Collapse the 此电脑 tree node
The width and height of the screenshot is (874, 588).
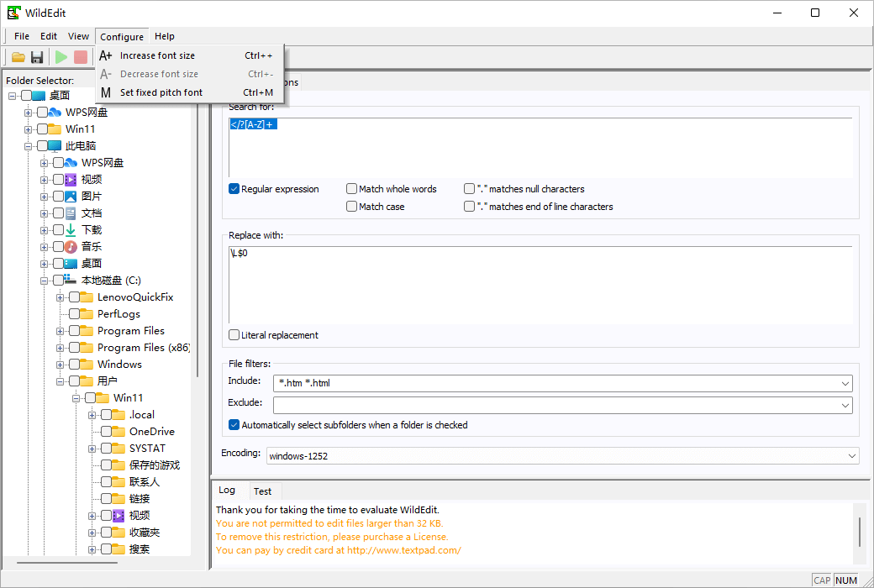coord(28,146)
